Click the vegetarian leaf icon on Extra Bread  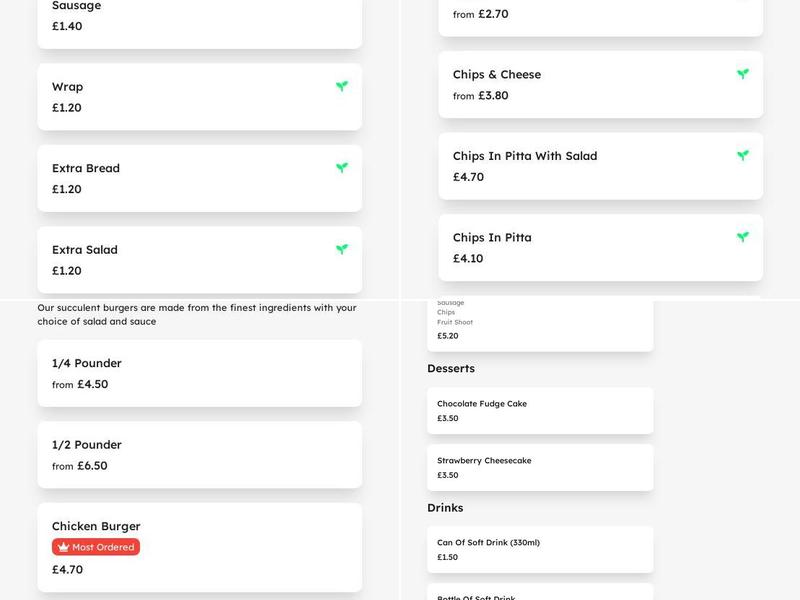coord(342,168)
